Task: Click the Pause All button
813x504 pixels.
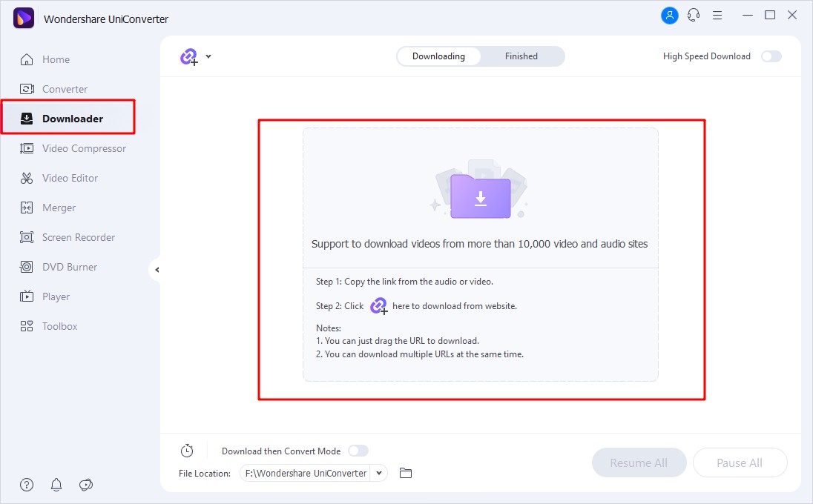Action: pyautogui.click(x=740, y=462)
